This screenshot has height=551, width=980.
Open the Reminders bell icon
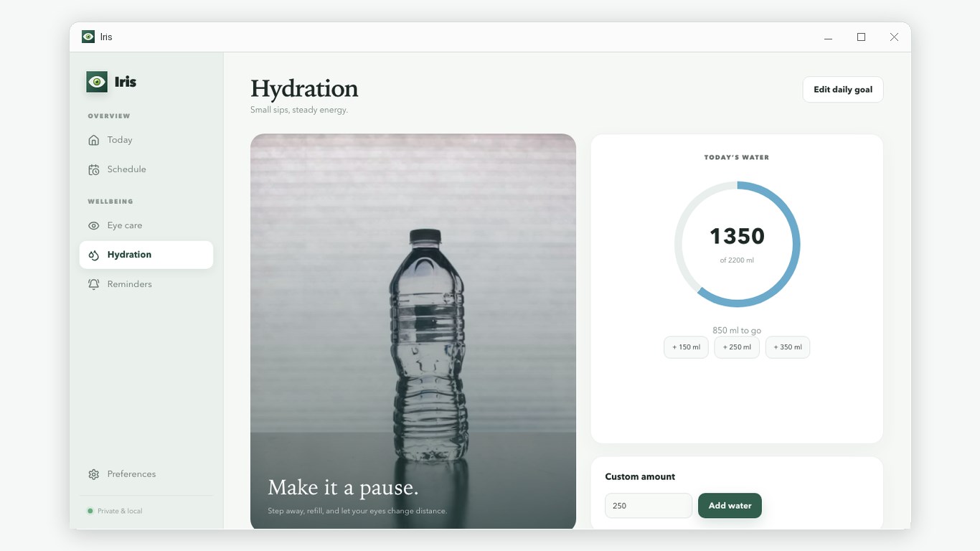(93, 284)
